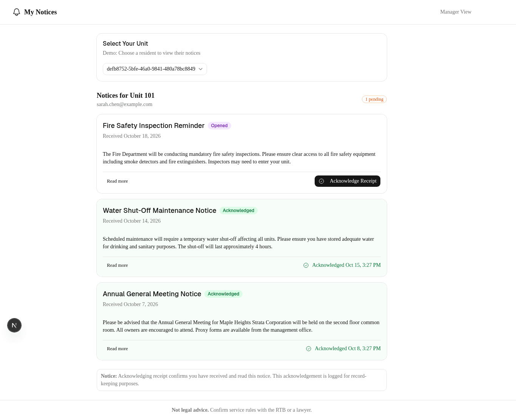Acknowledge receipt of Fire Safety notice
This screenshot has width=516, height=420.
[348, 181]
